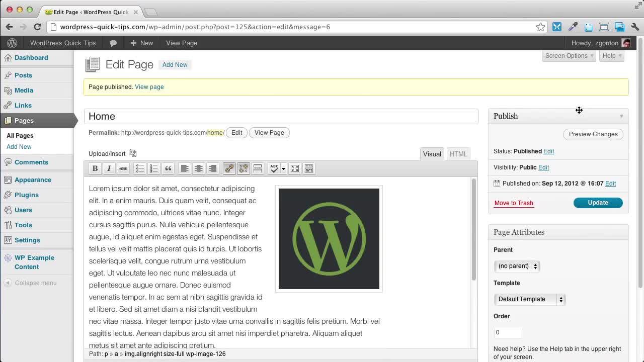This screenshot has width=644, height=362.
Task: Click the insert/edit link icon
Action: click(229, 169)
